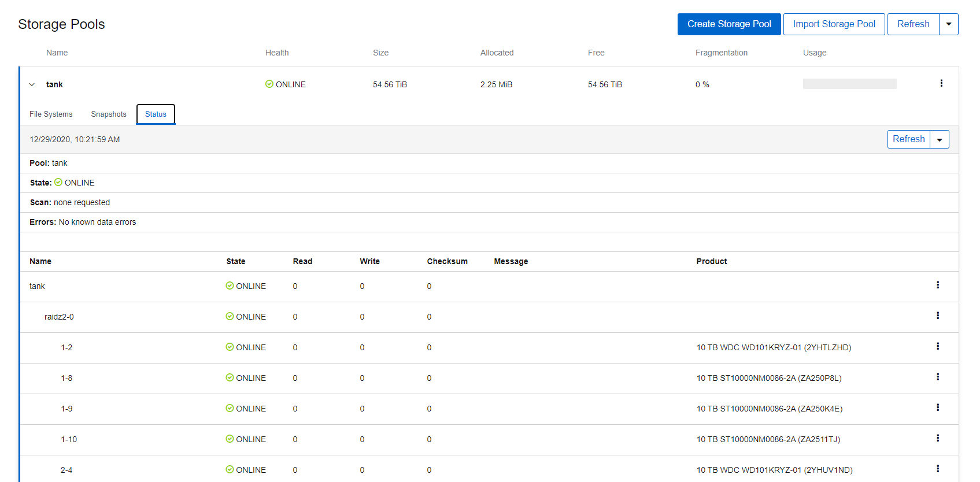This screenshot has height=482, width=980.
Task: Click the ONLINE check icon for disk 1-8
Action: pos(230,377)
